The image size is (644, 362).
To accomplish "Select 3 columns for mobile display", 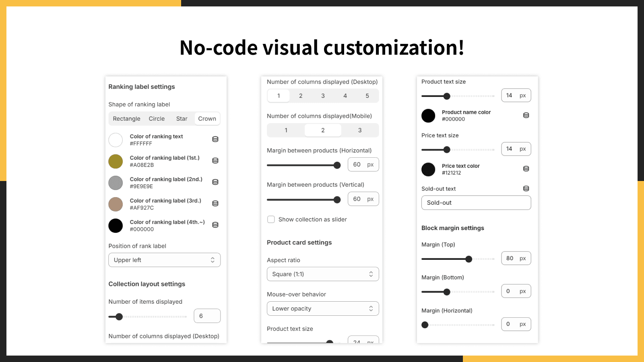I will [x=360, y=130].
